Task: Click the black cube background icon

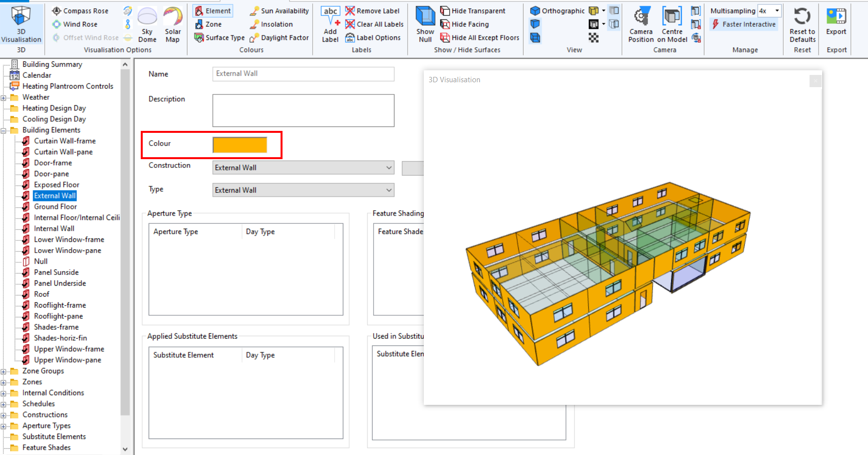Action: point(593,24)
